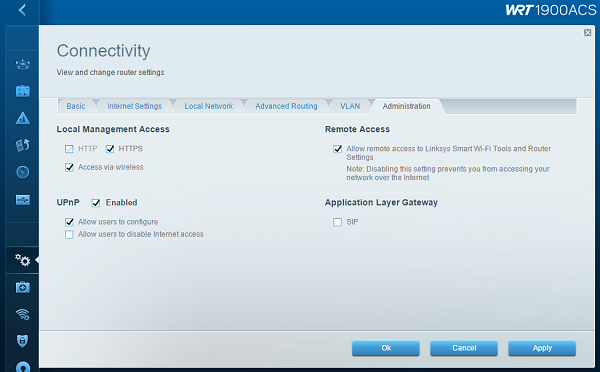
Task: Uncheck Allow users to configure
Action: [x=69, y=222]
